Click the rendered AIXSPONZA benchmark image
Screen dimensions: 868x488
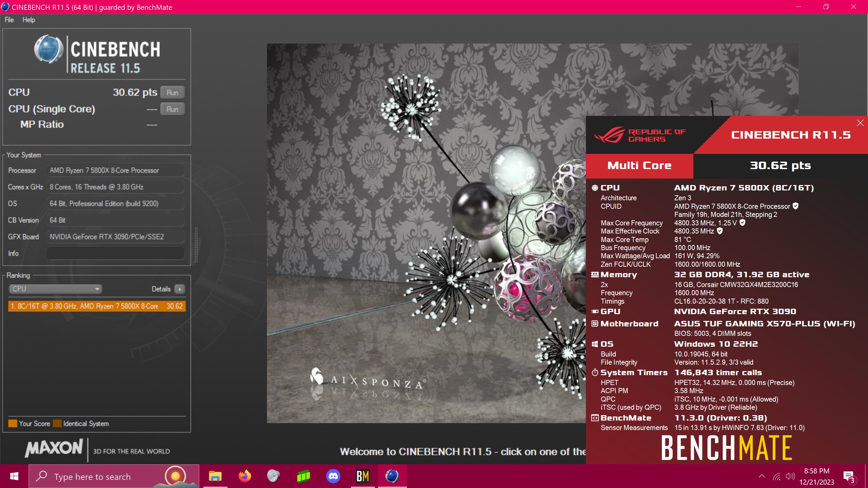[426, 233]
